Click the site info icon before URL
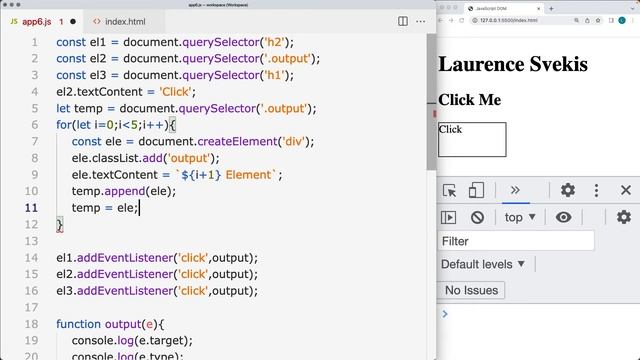 [x=475, y=20]
